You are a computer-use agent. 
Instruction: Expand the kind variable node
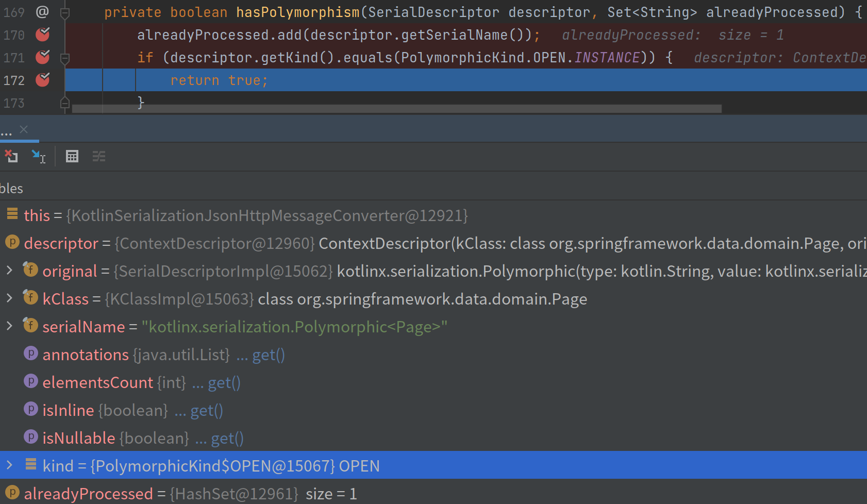pos(9,465)
